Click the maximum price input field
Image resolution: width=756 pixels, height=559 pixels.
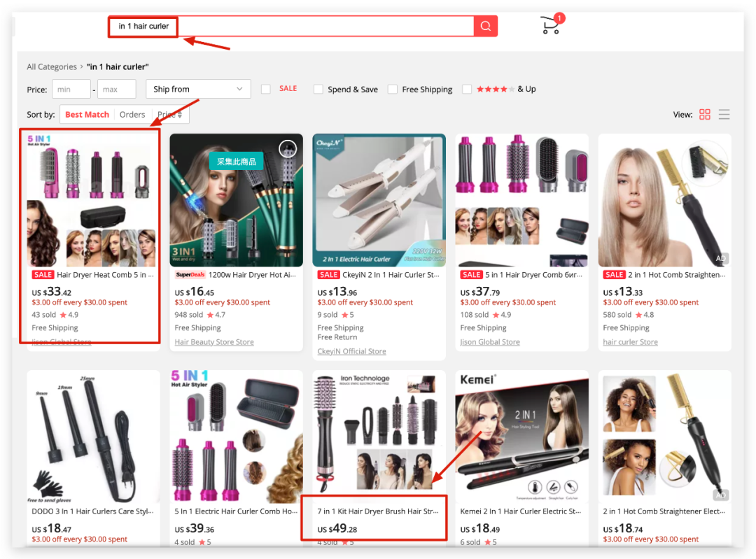(117, 90)
